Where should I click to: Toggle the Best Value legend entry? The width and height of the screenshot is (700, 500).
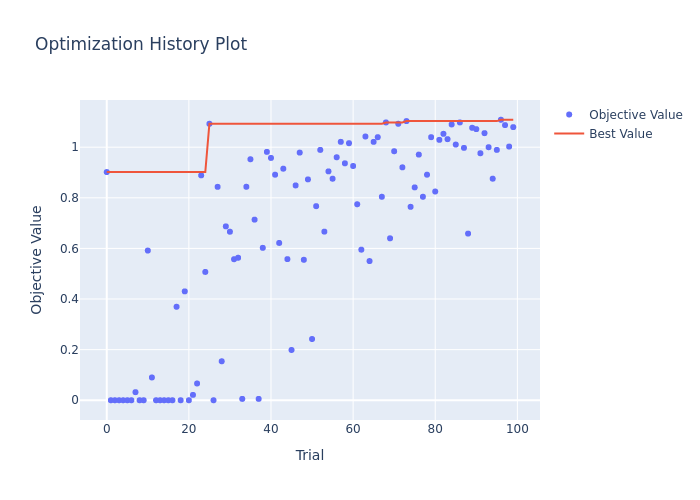(620, 134)
